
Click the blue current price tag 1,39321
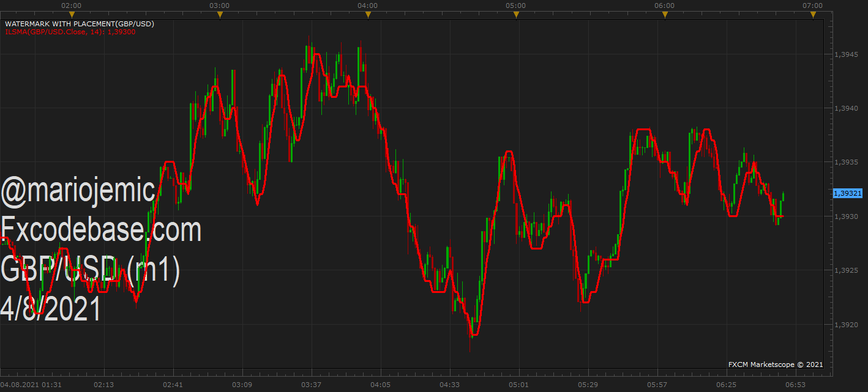[x=848, y=193]
